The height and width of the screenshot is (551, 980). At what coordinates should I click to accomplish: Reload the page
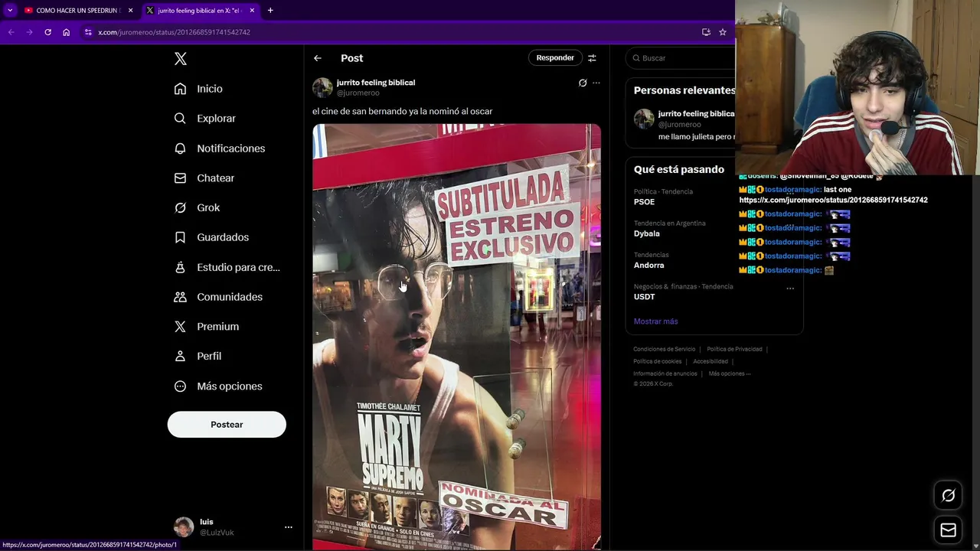click(x=47, y=32)
